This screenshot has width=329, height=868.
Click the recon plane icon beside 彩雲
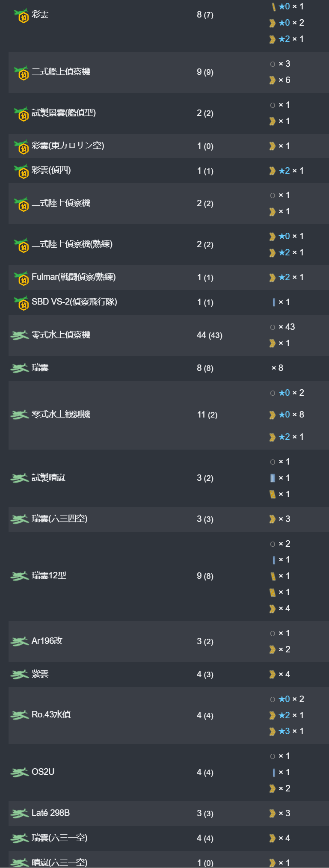[21, 15]
